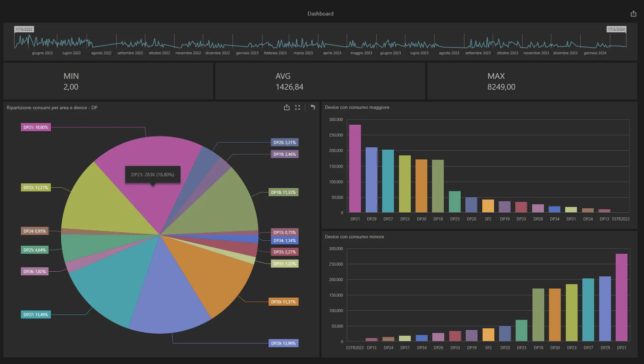Click the AVG 1426,84 card
Viewport: 644px width, 364px height.
[320, 81]
